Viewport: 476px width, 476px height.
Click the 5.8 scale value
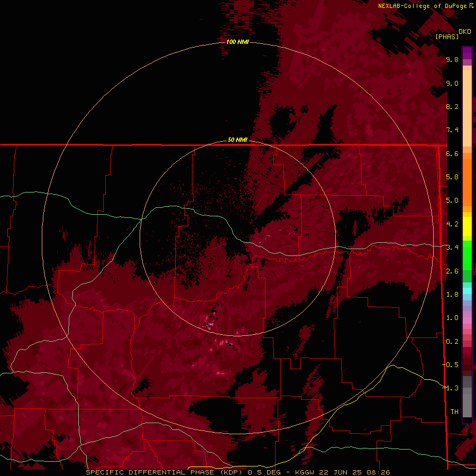(452, 177)
